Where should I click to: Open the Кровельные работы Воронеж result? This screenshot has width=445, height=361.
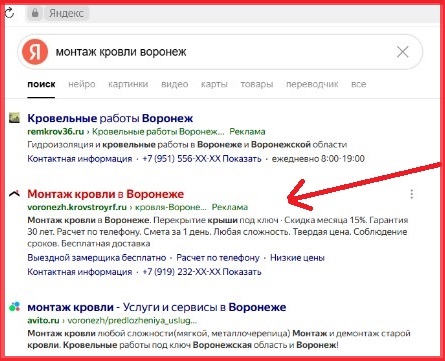click(110, 118)
